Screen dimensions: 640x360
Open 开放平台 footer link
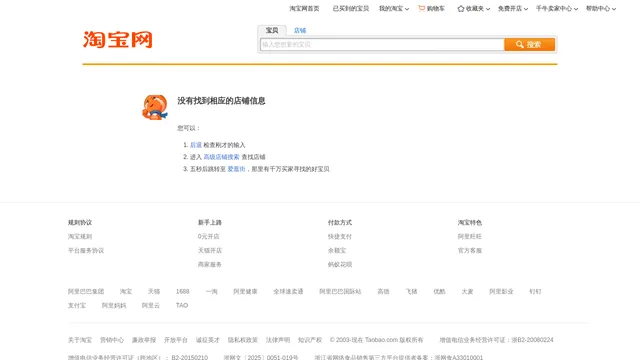click(176, 340)
